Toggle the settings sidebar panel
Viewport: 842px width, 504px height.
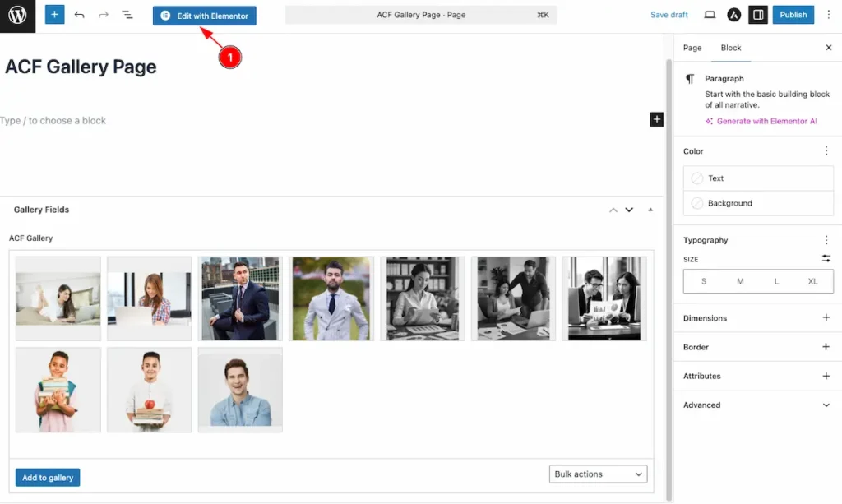[x=758, y=15]
